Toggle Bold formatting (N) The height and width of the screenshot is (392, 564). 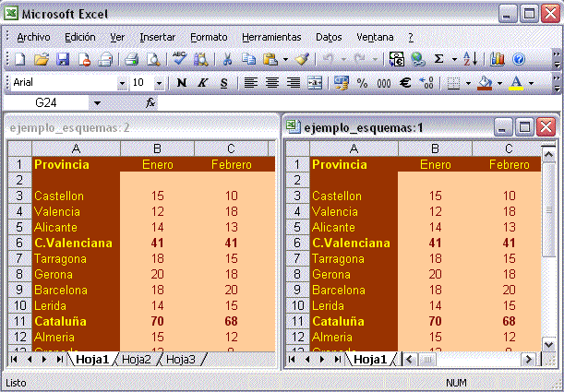point(182,83)
